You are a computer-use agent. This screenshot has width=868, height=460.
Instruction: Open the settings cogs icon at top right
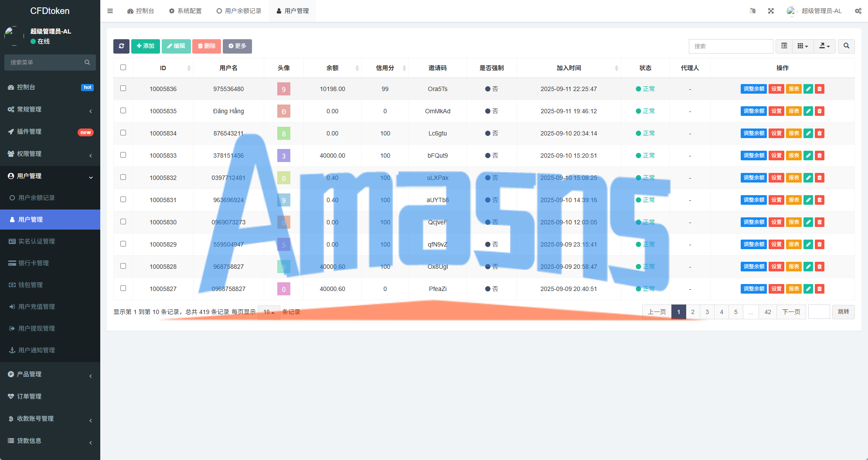pos(858,11)
